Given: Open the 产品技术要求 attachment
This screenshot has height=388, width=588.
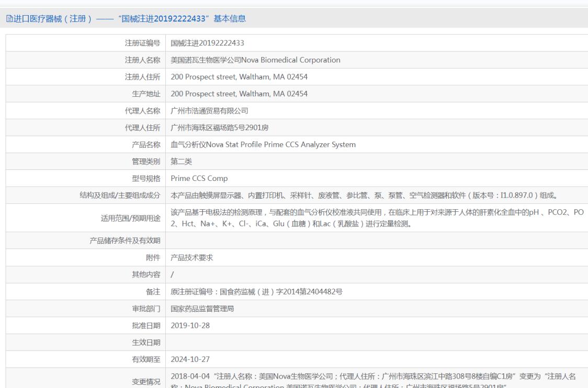Looking at the screenshot, I should (x=191, y=258).
